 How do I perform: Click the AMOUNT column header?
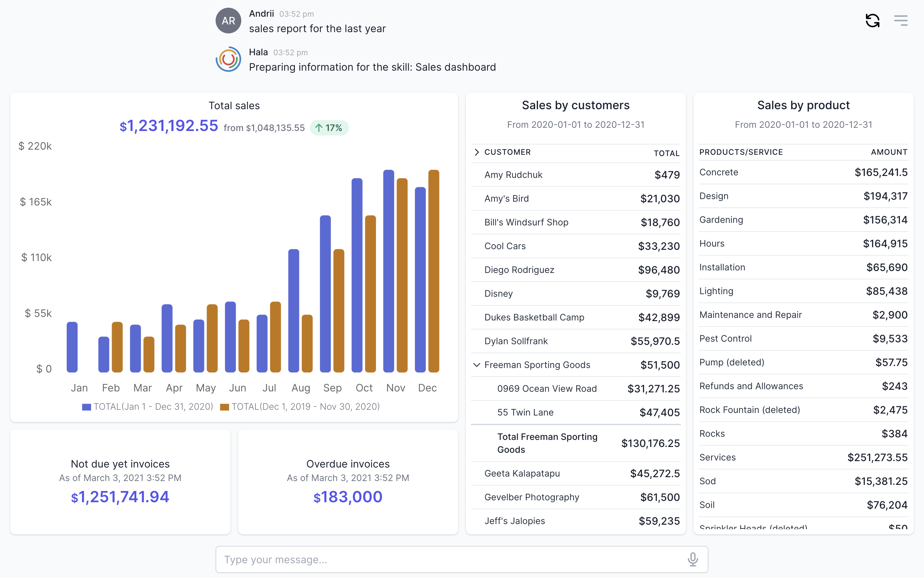(x=889, y=152)
